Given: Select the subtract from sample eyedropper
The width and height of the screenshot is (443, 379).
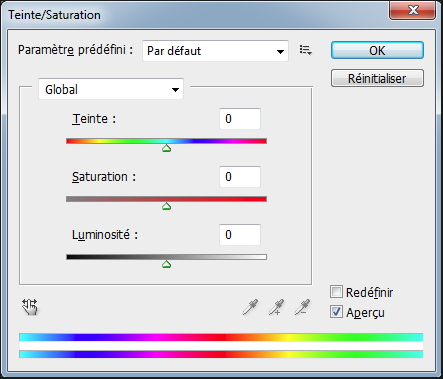Looking at the screenshot, I should click(x=302, y=307).
